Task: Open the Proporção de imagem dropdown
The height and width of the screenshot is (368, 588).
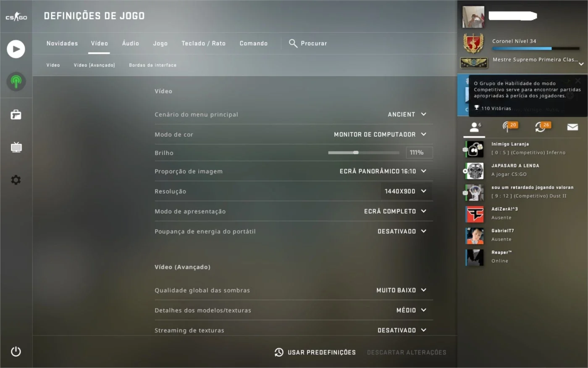Action: (383, 171)
